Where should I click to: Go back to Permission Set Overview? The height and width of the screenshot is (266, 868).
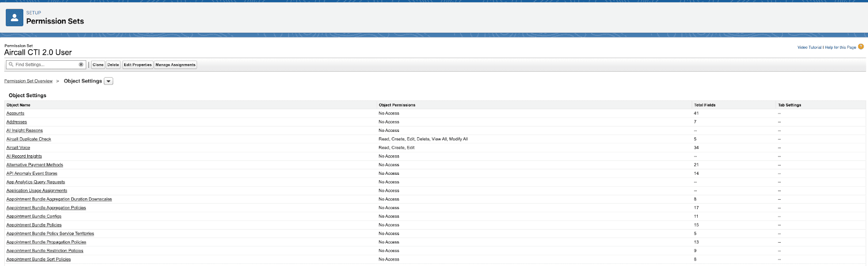pos(28,81)
